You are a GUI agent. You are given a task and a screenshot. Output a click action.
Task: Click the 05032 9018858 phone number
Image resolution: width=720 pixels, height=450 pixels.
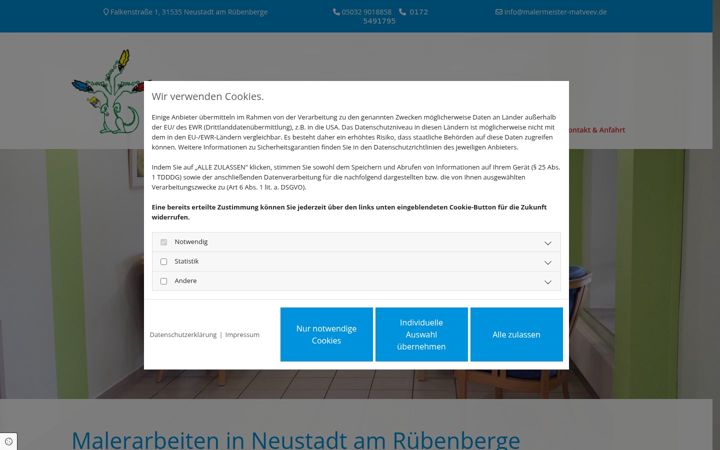coord(366,12)
